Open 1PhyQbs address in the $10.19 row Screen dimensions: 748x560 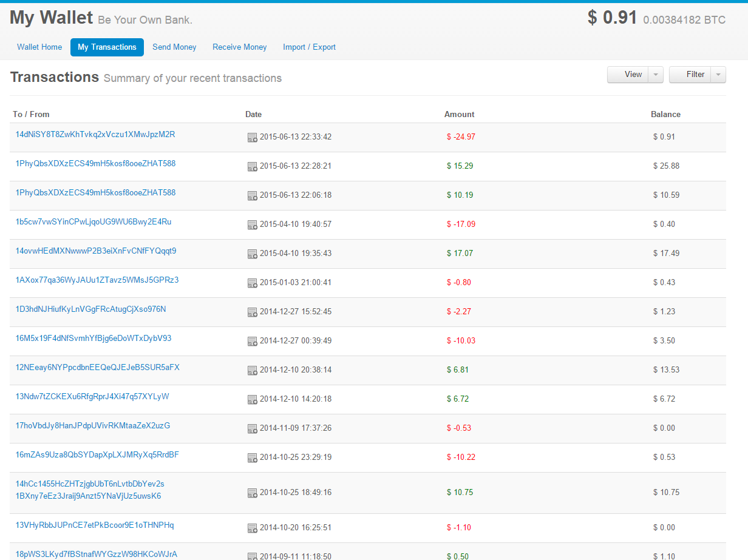95,192
